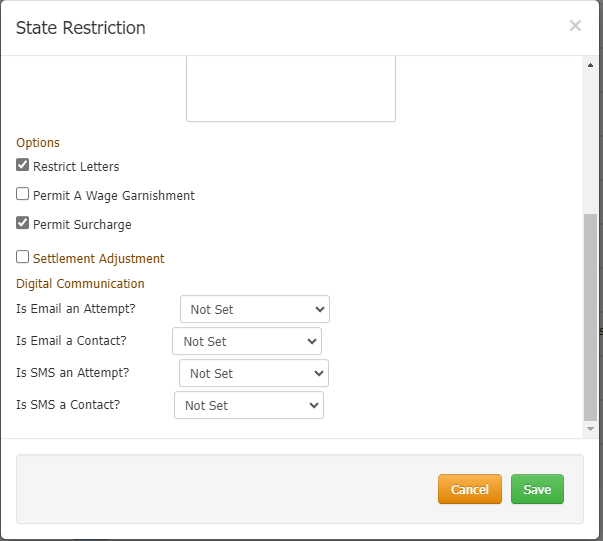Click inside the empty text box at top

(x=290, y=90)
